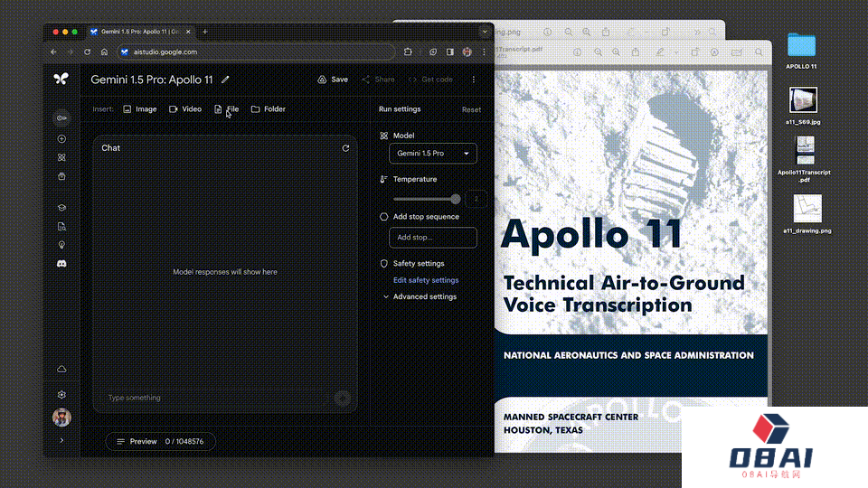This screenshot has width=868, height=488.
Task: Click the temperature value box
Action: click(476, 199)
